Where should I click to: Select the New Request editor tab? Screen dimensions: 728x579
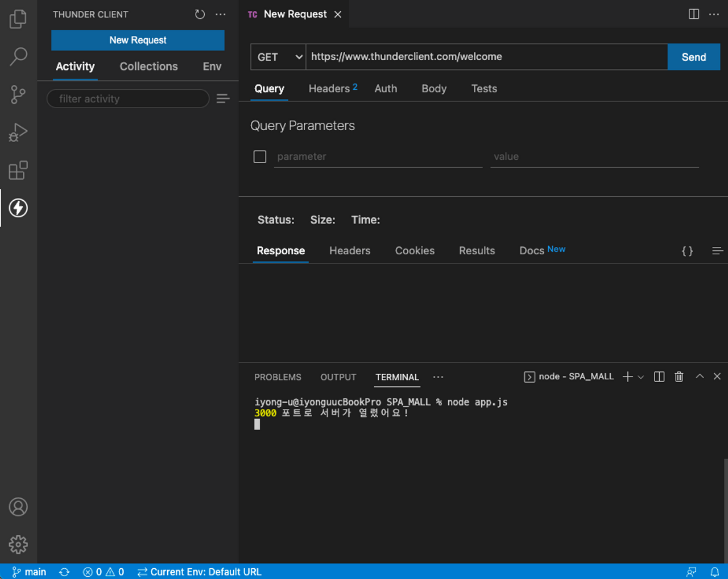pyautogui.click(x=295, y=14)
